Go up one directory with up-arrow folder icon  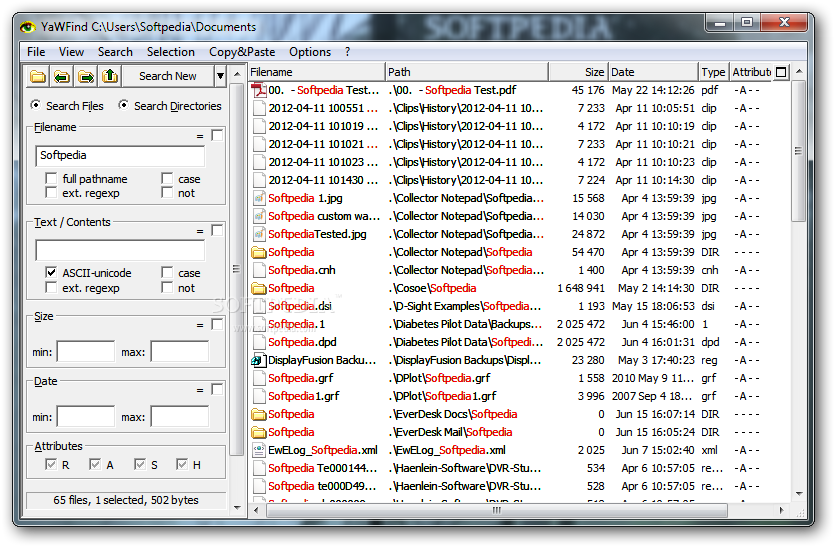[x=110, y=76]
